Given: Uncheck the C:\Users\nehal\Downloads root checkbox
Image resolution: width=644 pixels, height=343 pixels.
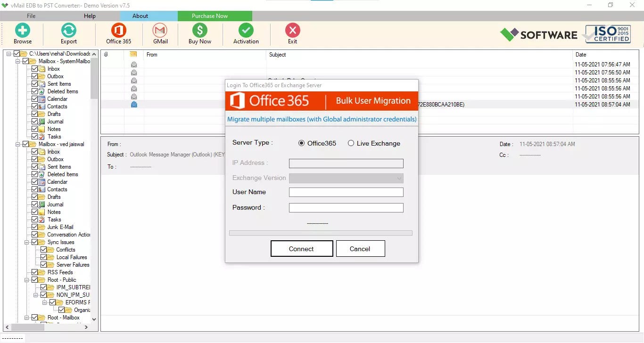Looking at the screenshot, I should pyautogui.click(x=17, y=54).
